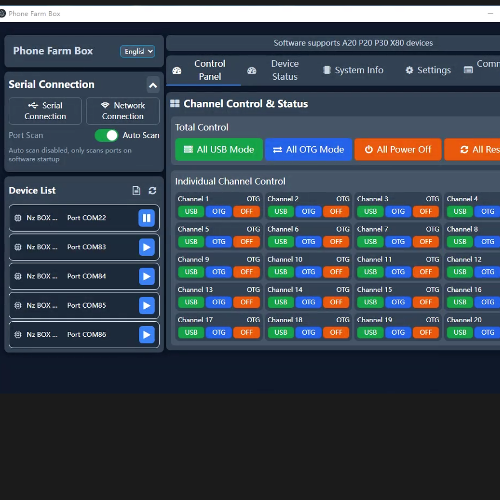Set Channel 15 to OTG
The image size is (500, 500).
(x=398, y=302)
